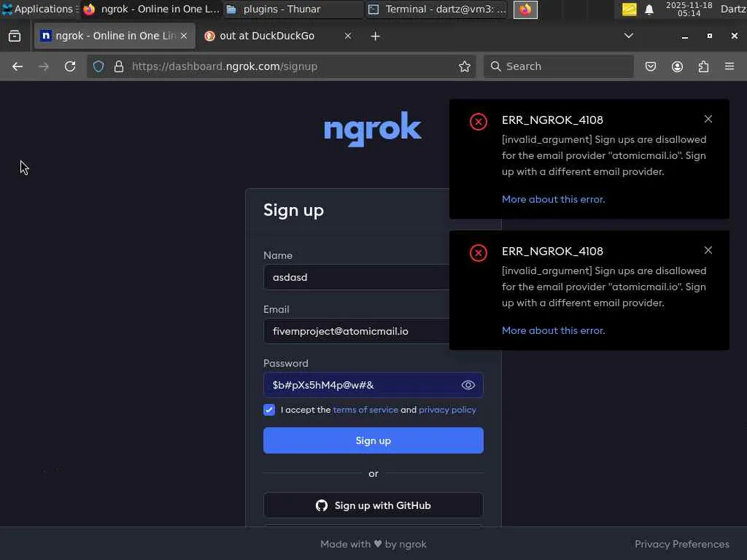Open the privacy policy link
This screenshot has height=560, width=747.
(x=447, y=410)
